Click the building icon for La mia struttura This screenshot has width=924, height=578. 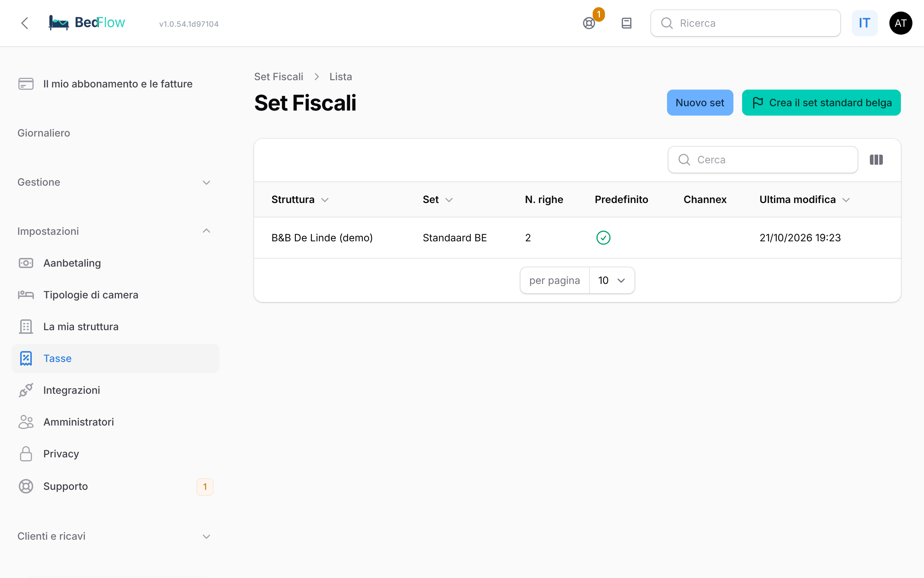click(26, 327)
